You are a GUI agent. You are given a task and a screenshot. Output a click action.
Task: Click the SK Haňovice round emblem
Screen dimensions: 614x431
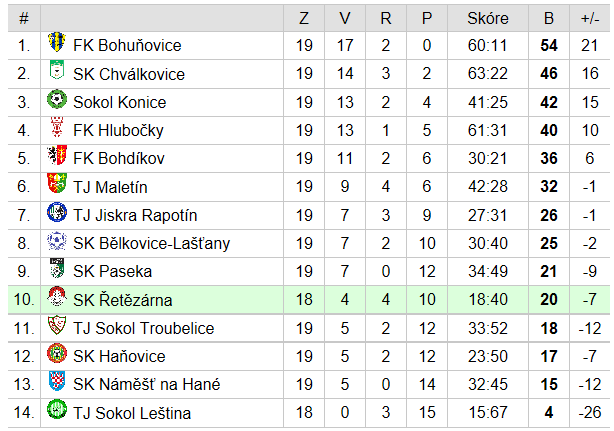pyautogui.click(x=57, y=353)
